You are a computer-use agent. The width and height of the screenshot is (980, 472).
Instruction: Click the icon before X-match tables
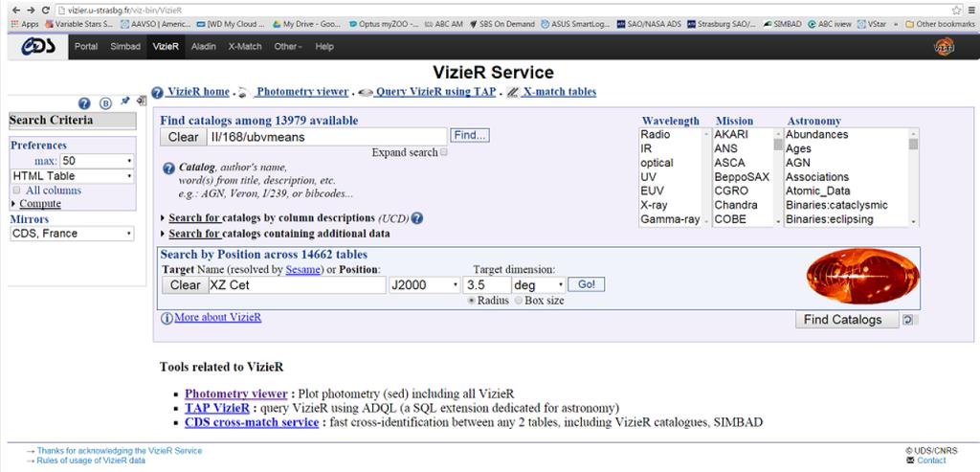513,93
